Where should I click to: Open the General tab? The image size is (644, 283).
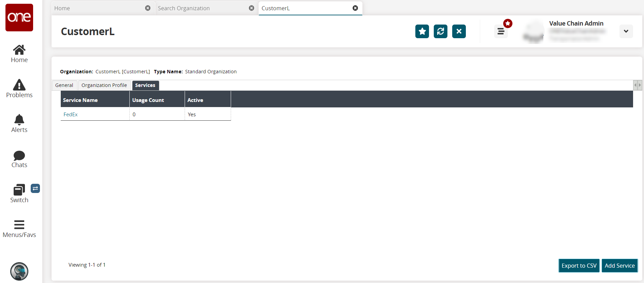coord(64,85)
